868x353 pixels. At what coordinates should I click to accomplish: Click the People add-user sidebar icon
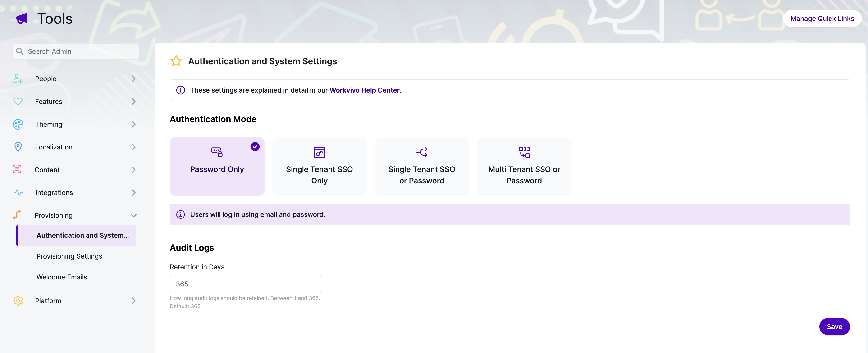18,79
